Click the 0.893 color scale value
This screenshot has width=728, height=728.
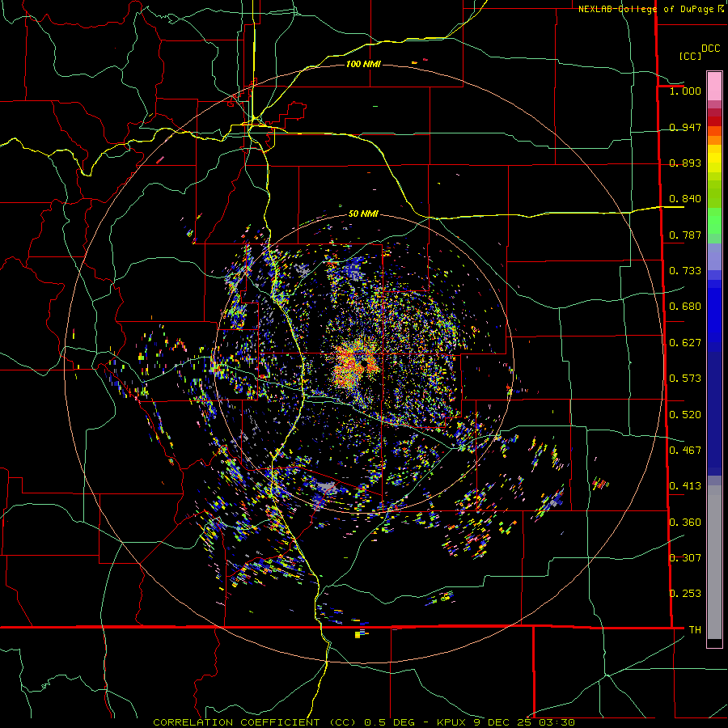(685, 163)
